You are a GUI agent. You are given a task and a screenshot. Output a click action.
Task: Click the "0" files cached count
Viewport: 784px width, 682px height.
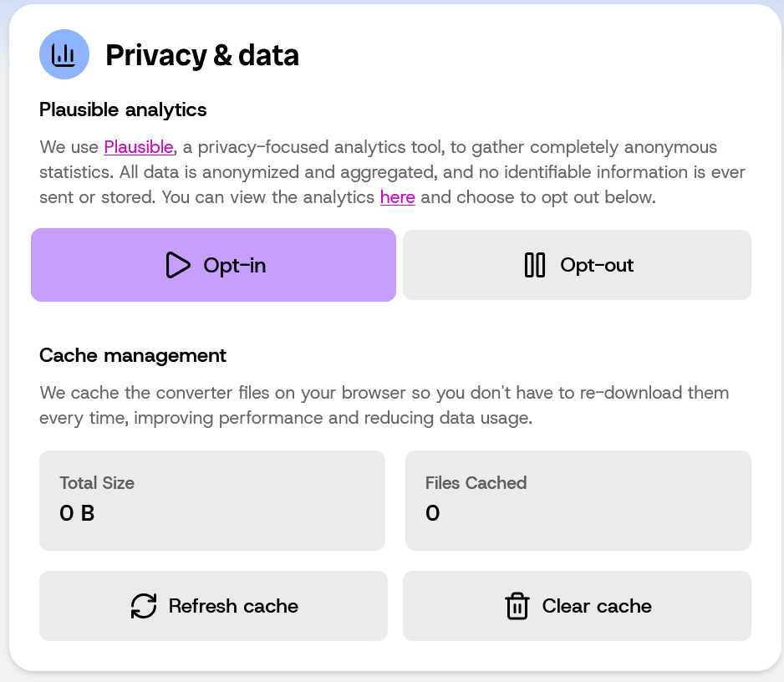[x=432, y=513]
